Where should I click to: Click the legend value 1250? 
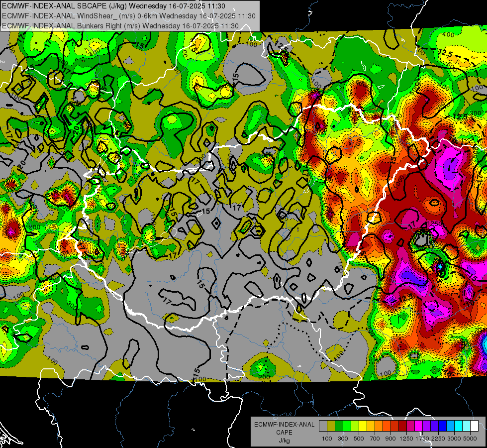pyautogui.click(x=406, y=439)
